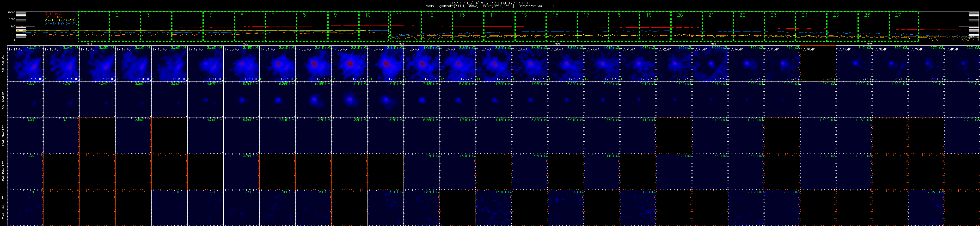Open the 25.0-50.0 keV image labeled 1.36E+03
Screen dimensions: 980x226
coord(25,171)
